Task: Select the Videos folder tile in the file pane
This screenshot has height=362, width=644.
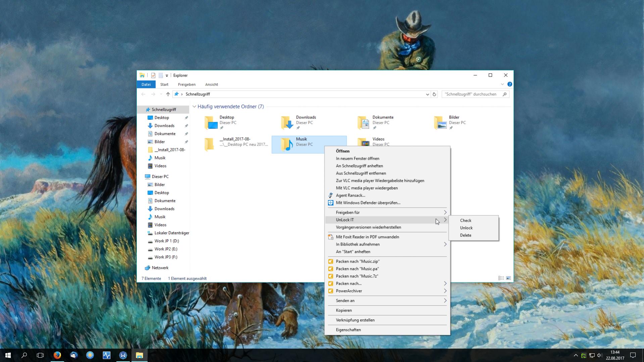Action: [x=378, y=141]
